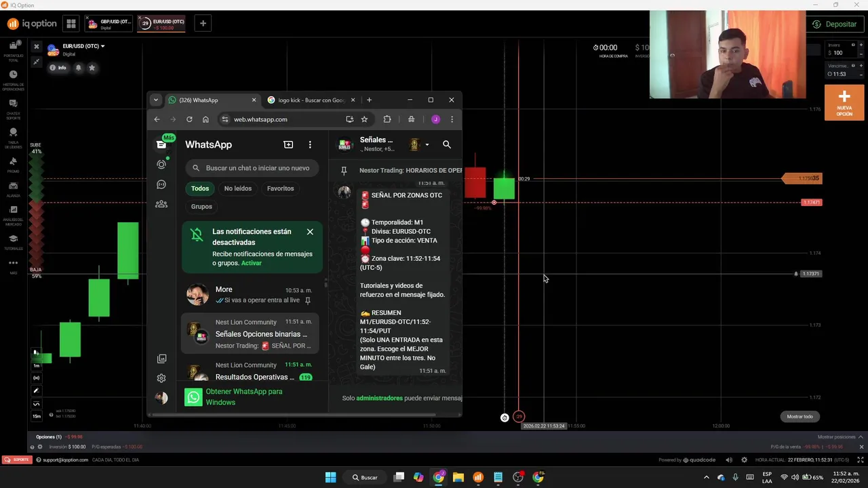Open WhatsApp settings gear icon
The width and height of the screenshot is (868, 488).
(161, 378)
